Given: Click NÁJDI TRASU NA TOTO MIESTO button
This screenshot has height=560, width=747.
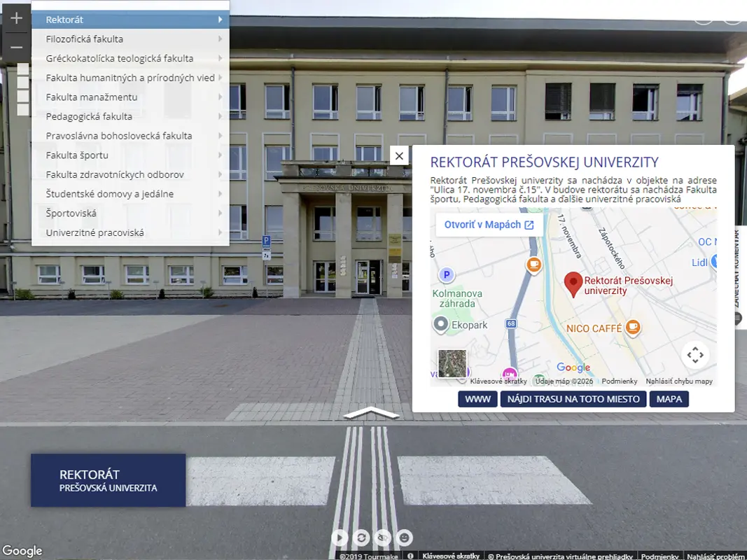Looking at the screenshot, I should [x=573, y=399].
